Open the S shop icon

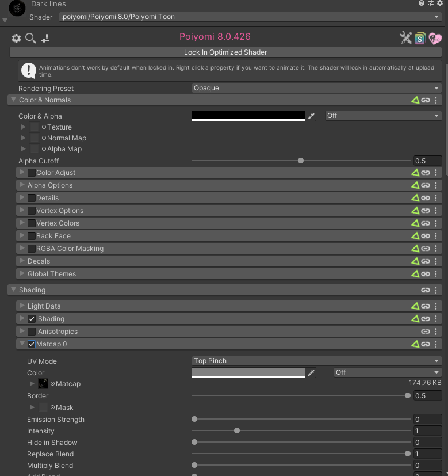pyautogui.click(x=420, y=39)
